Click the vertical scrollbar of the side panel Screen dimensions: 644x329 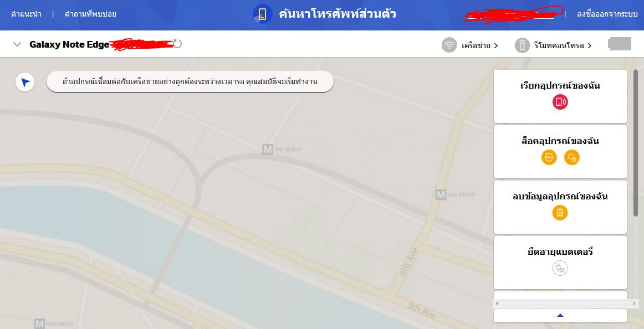636,143
